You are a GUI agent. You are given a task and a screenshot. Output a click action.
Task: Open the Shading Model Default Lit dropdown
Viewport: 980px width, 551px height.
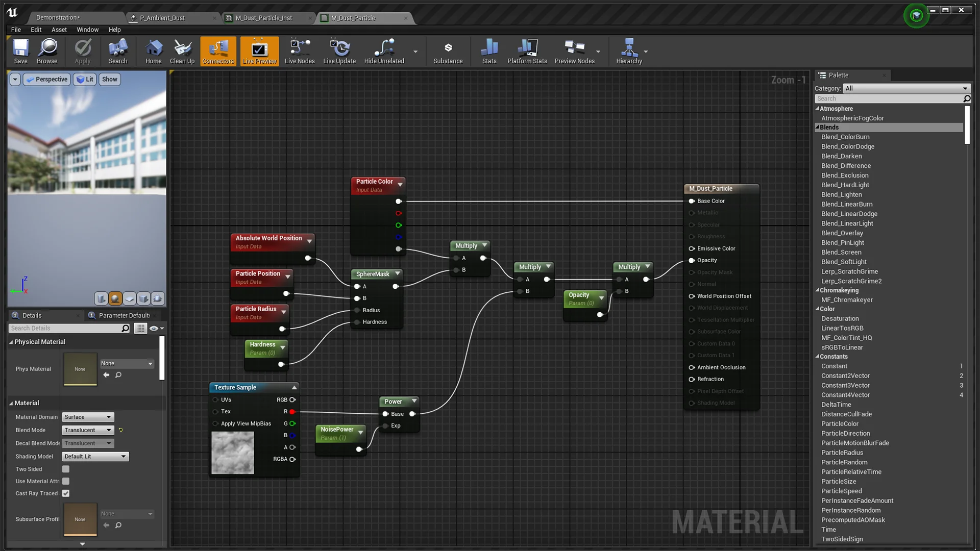point(95,456)
